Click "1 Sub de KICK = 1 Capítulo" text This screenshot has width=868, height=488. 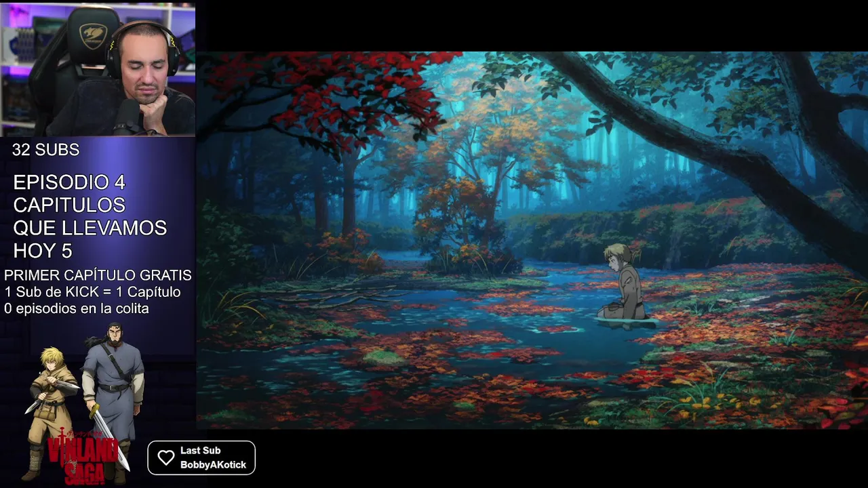pyautogui.click(x=92, y=292)
